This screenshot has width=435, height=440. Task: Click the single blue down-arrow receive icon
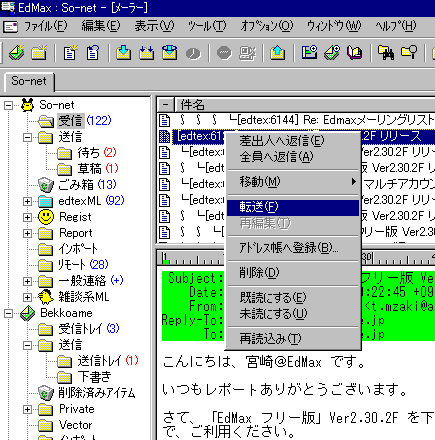tap(124, 53)
